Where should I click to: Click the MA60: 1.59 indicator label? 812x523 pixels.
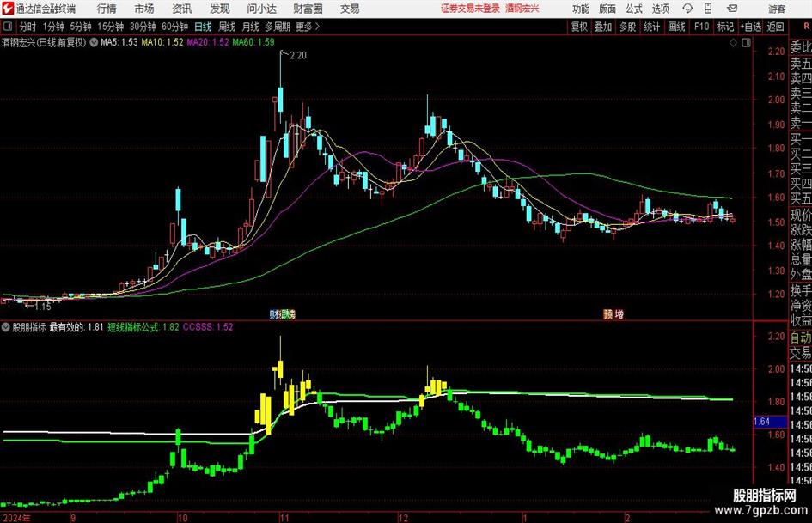pyautogui.click(x=253, y=42)
